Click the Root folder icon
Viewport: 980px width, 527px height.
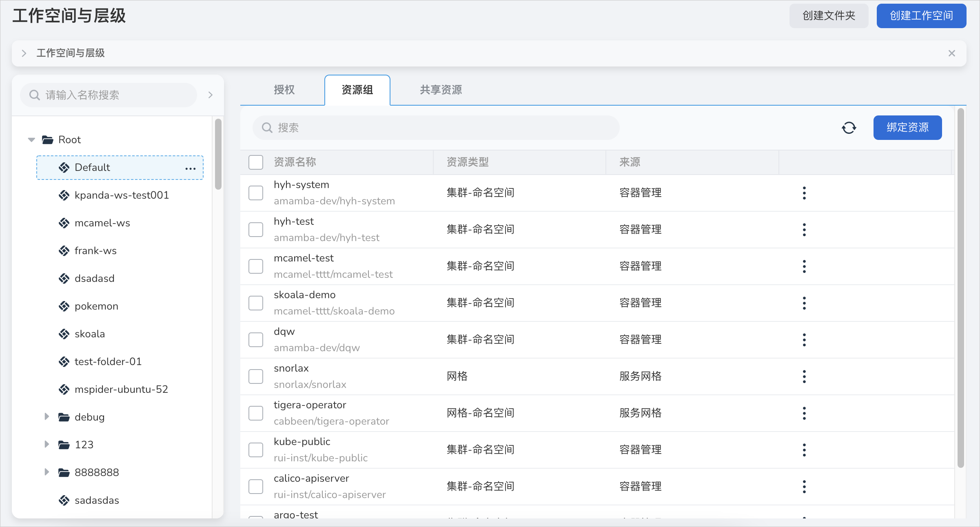click(x=48, y=140)
